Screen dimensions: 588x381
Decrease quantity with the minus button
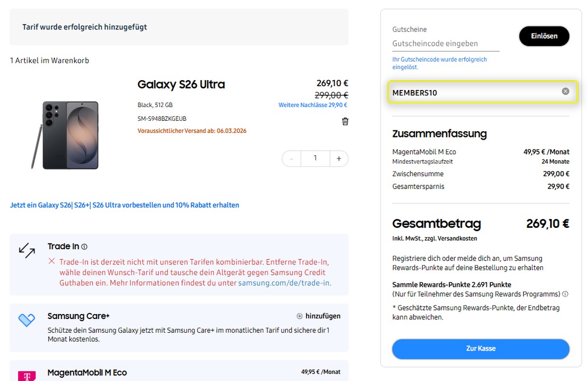292,158
